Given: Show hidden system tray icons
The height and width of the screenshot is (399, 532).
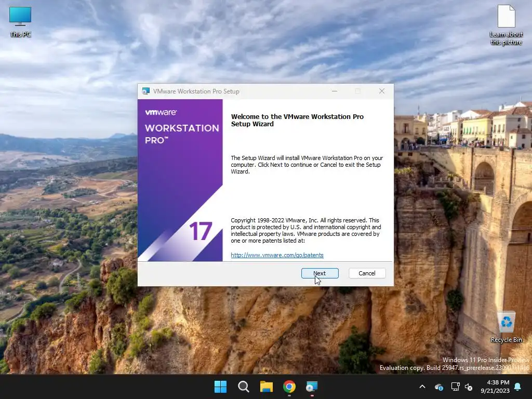Looking at the screenshot, I should tap(422, 387).
